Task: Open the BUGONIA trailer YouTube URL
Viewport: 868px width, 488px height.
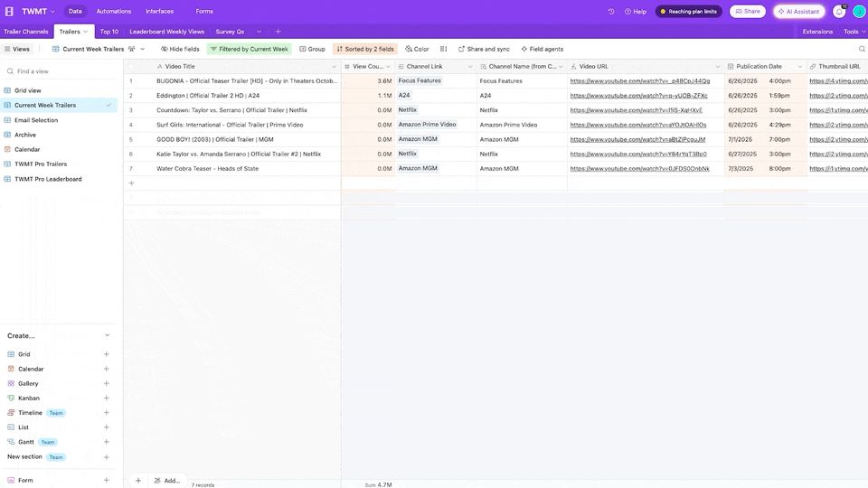Action: [639, 80]
